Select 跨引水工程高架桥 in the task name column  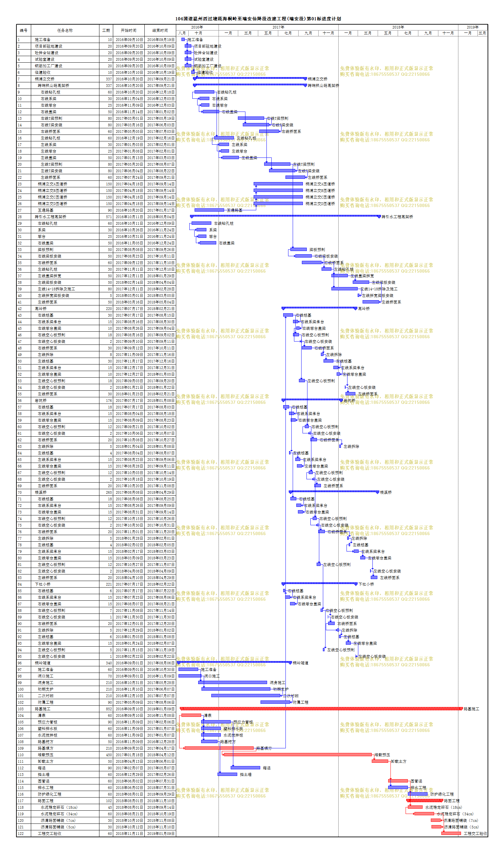(50, 217)
